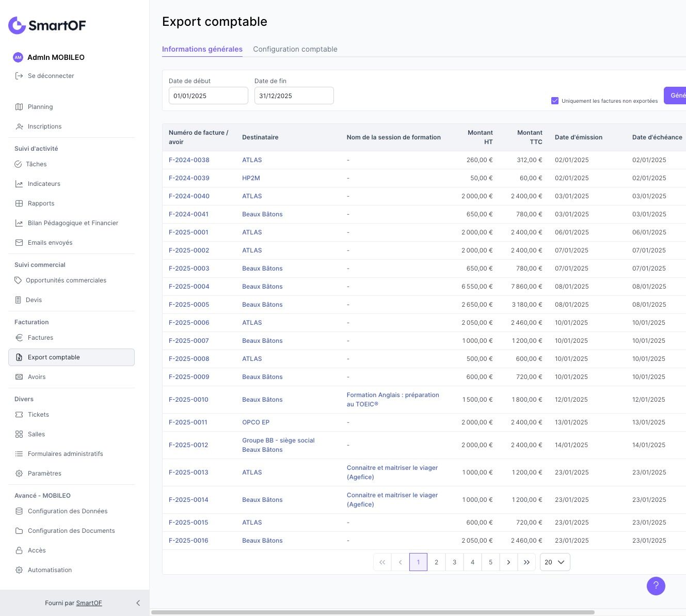Click the 13/01/2025 emission date cell
This screenshot has height=616, width=686.
click(571, 422)
